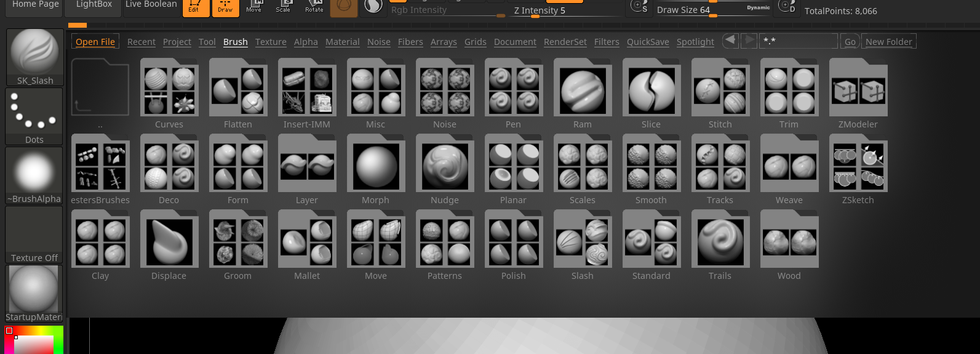Open the Trails brush folder
Screen dimensions: 980x354
click(720, 239)
